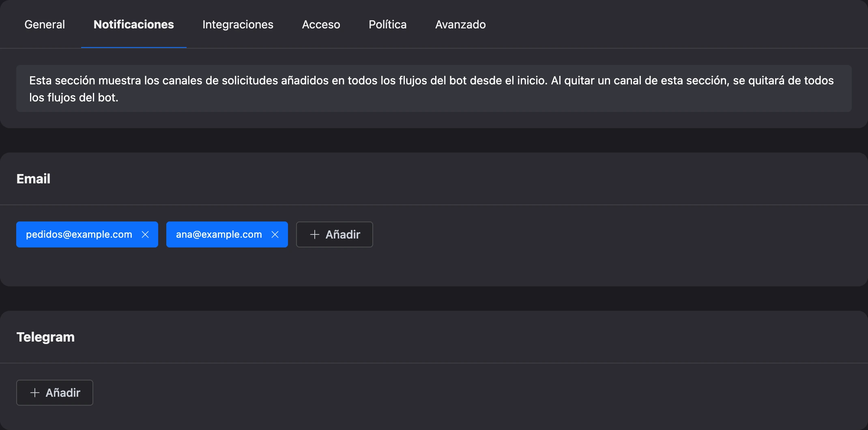Add a new Email notification address
Viewport: 868px width, 430px height.
335,234
